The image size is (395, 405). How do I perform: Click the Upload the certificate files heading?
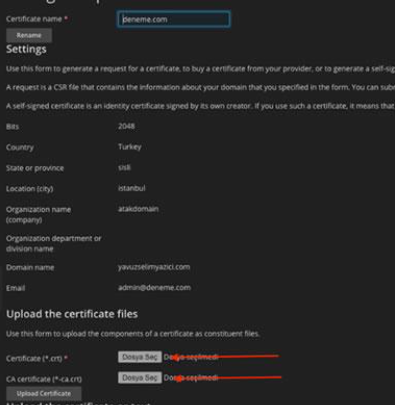point(72,314)
